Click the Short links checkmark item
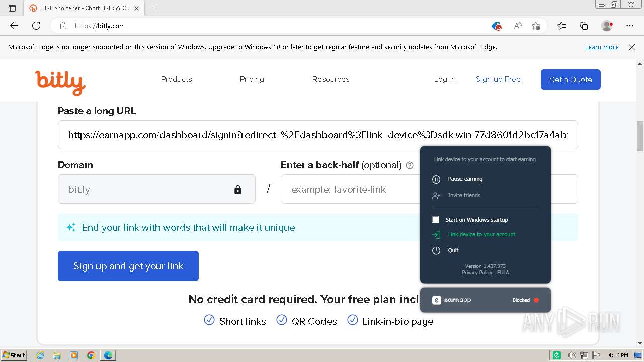Image resolution: width=644 pixels, height=362 pixels. pos(235,321)
